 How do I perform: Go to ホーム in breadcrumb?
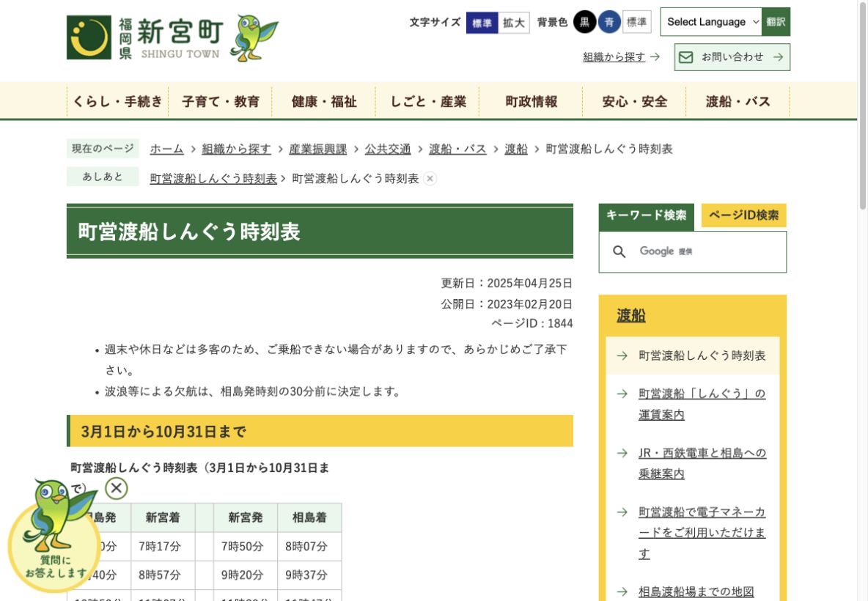[x=166, y=149]
